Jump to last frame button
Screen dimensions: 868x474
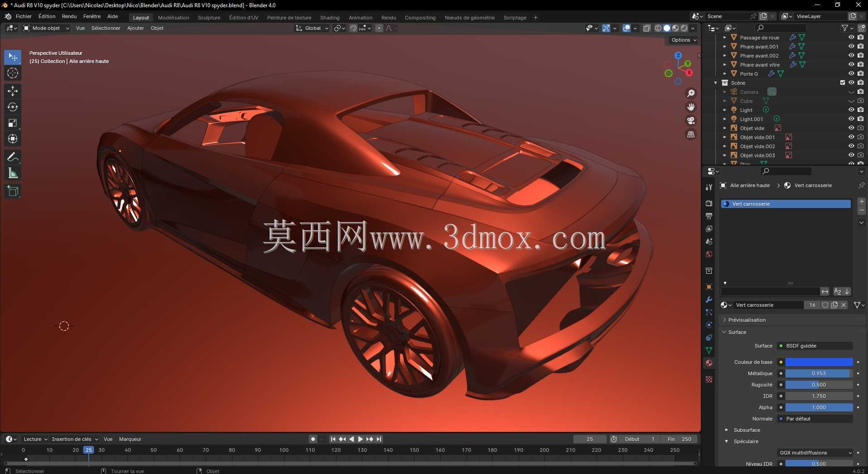click(379, 439)
